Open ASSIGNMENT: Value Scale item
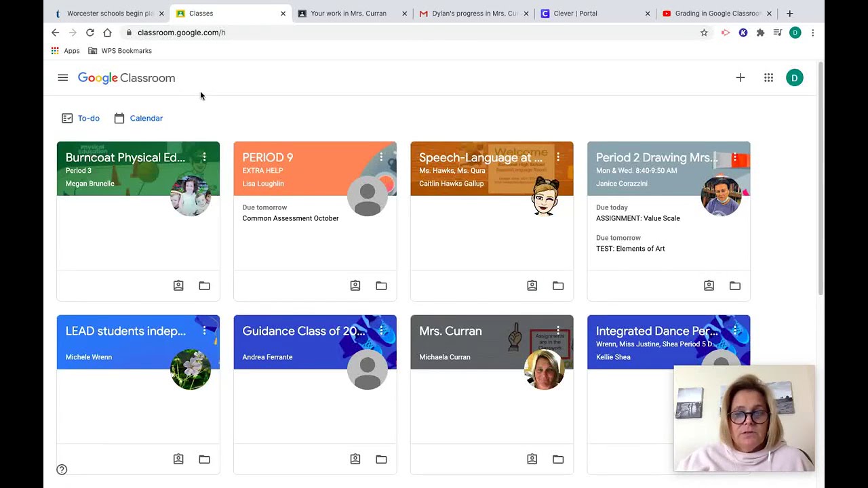Screen dimensions: 868x488 pos(638,218)
